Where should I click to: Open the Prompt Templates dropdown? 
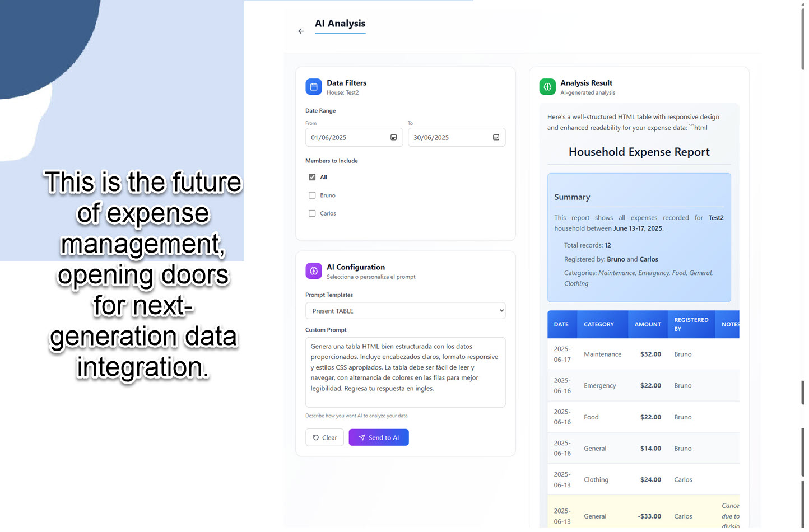(405, 311)
